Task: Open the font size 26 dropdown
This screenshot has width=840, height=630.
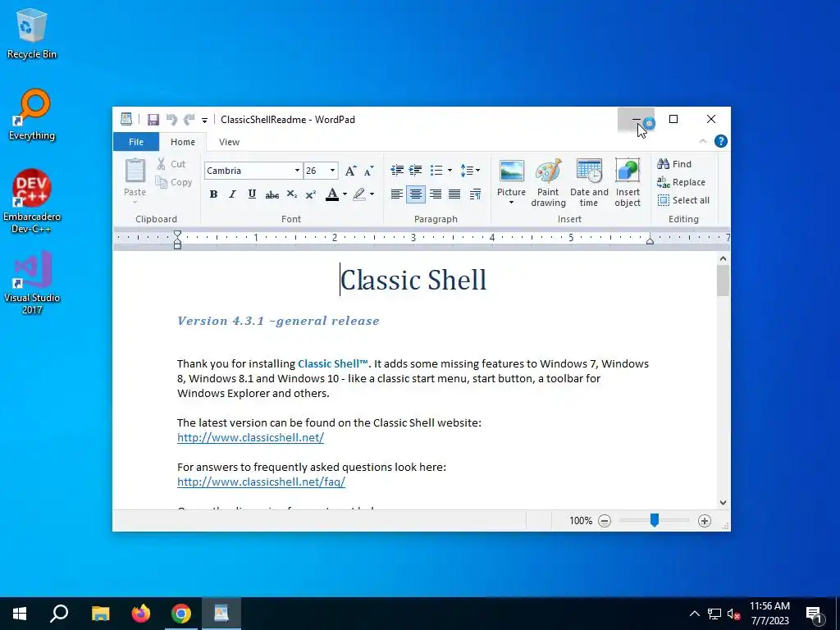Action: [x=333, y=171]
